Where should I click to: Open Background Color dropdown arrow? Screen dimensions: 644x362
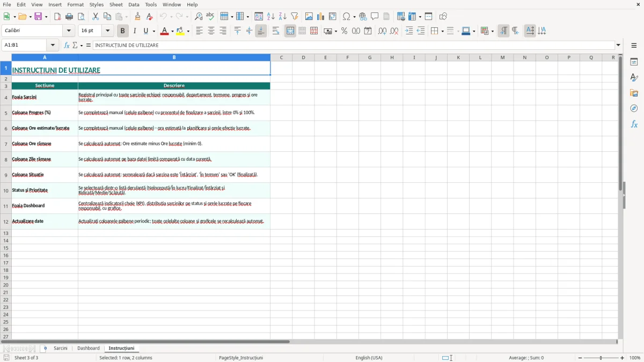pyautogui.click(x=188, y=31)
